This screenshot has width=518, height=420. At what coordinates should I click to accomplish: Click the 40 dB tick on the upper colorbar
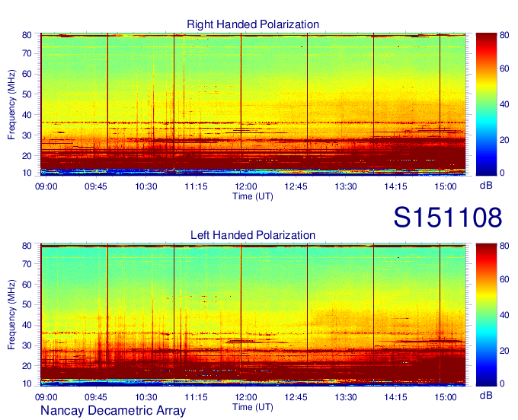coord(504,104)
